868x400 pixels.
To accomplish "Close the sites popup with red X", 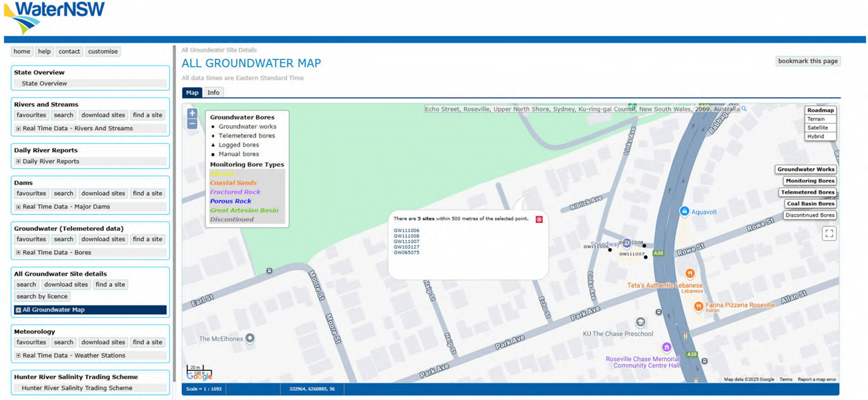I will (539, 219).
